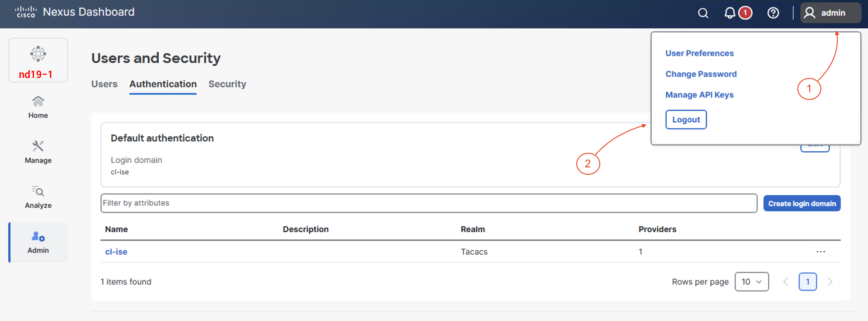Select the Admin sidebar icon
868x321 pixels.
(x=38, y=242)
